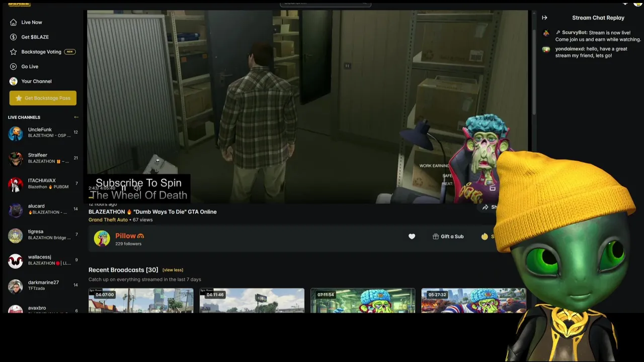Open the 04:07:00 broadcast thumbnail

tap(141, 300)
